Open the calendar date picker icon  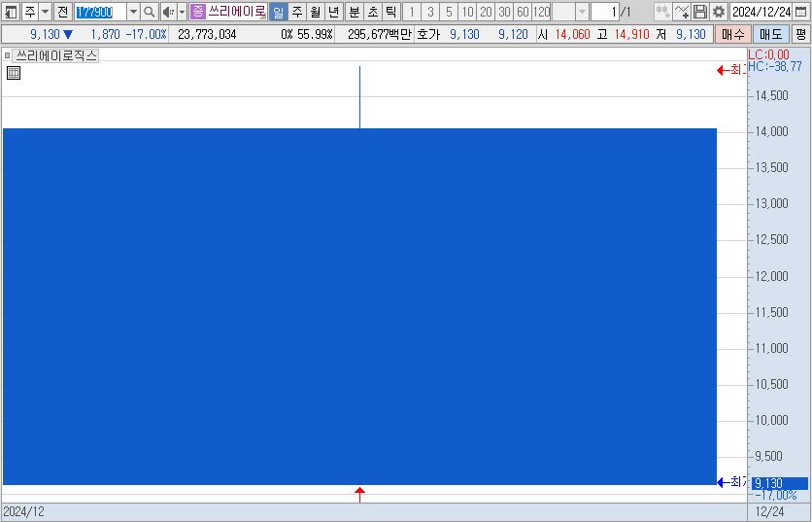click(x=800, y=12)
